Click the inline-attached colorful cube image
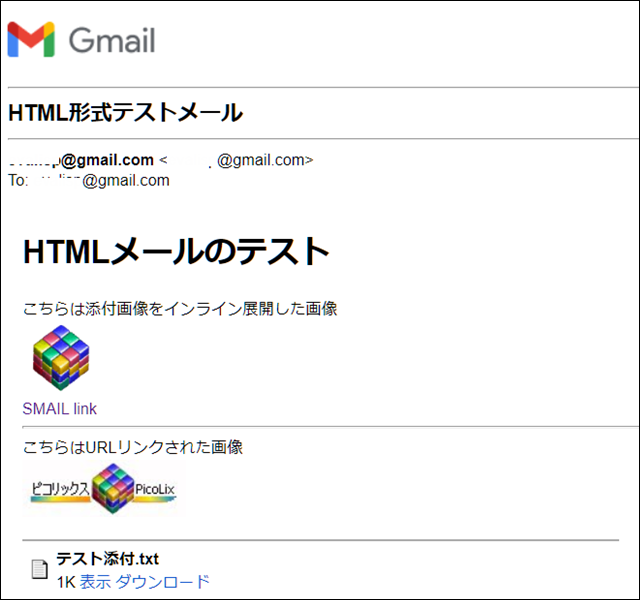The image size is (640, 600). pyautogui.click(x=61, y=358)
